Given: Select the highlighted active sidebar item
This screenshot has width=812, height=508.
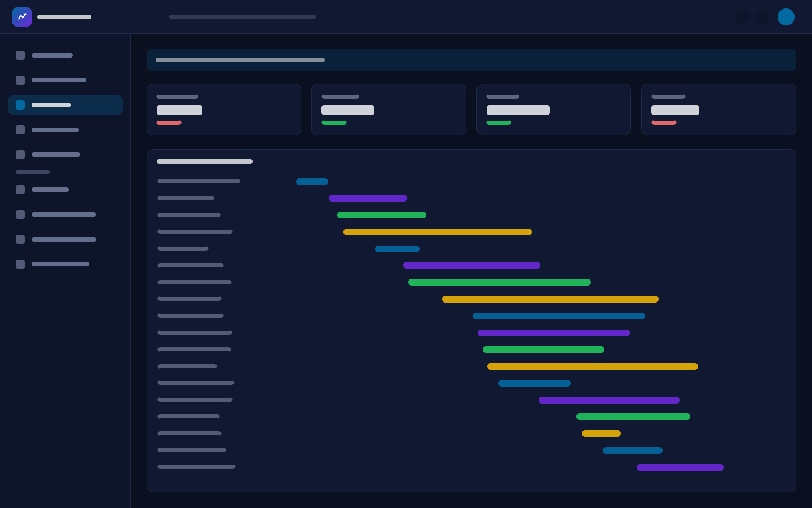Looking at the screenshot, I should click(x=65, y=105).
